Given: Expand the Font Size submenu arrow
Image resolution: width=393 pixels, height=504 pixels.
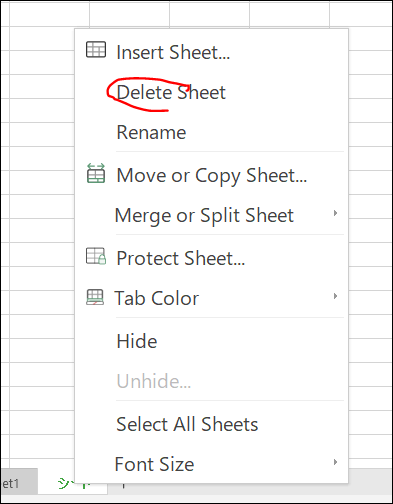Looking at the screenshot, I should point(335,462).
